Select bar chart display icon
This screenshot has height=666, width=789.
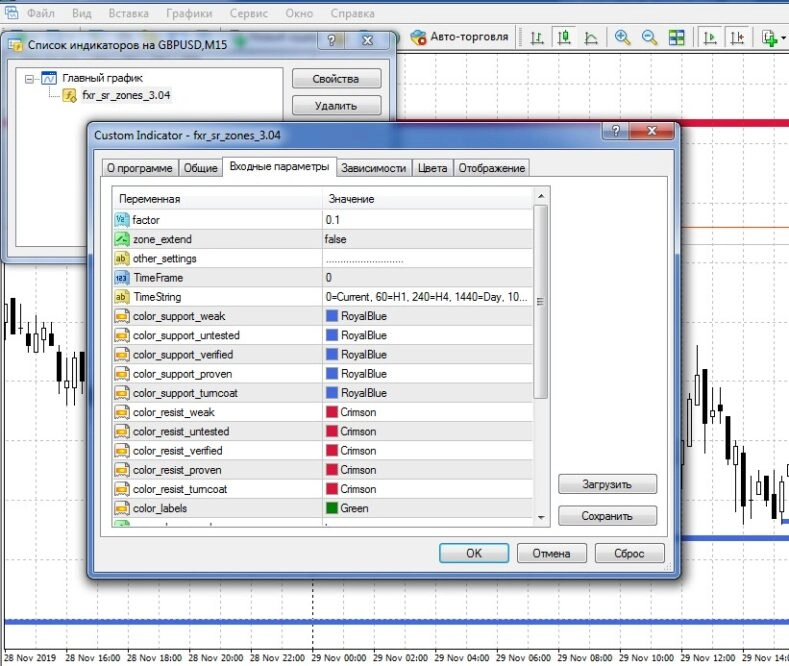point(537,38)
